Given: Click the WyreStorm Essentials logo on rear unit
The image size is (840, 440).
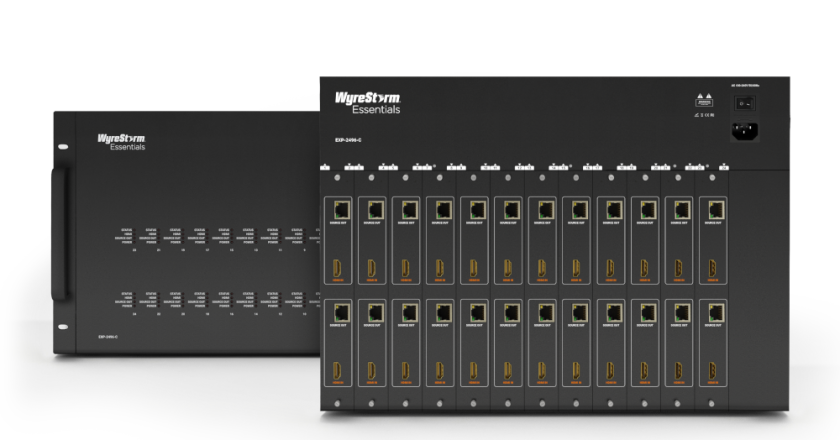Looking at the screenshot, I should tap(368, 102).
